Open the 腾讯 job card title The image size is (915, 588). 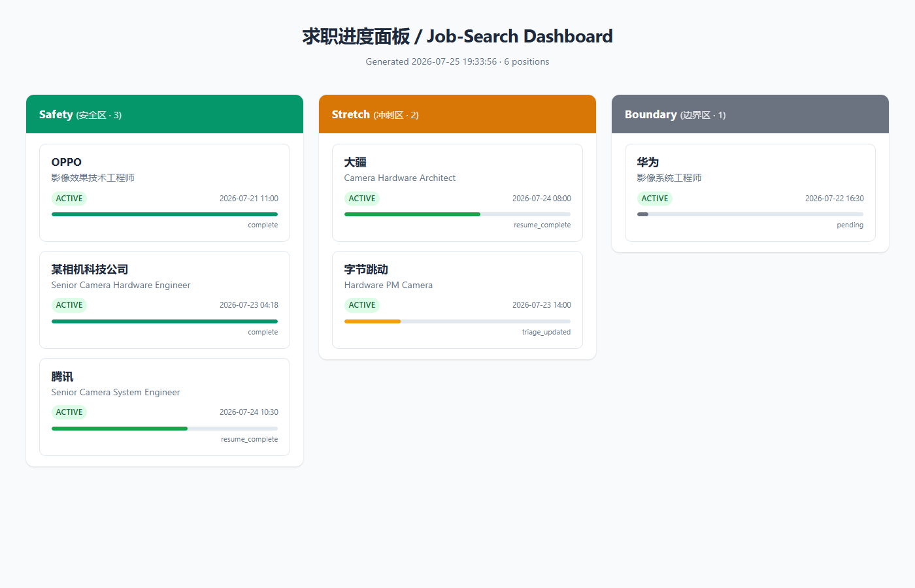(63, 376)
